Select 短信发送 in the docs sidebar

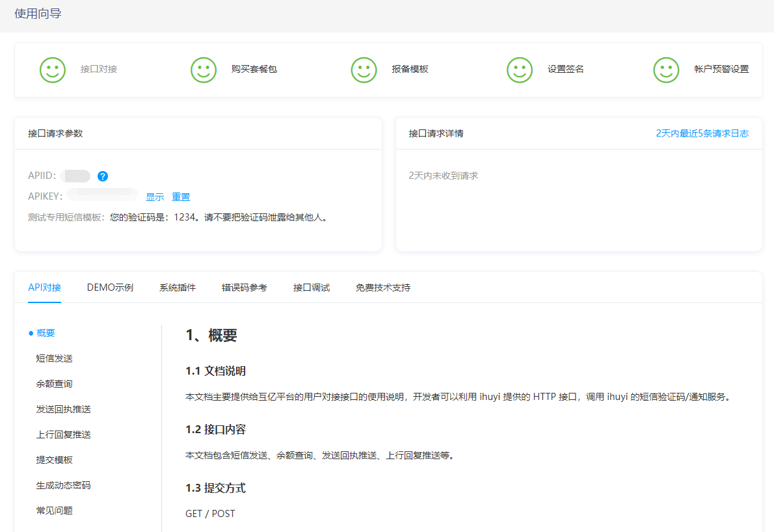click(54, 358)
